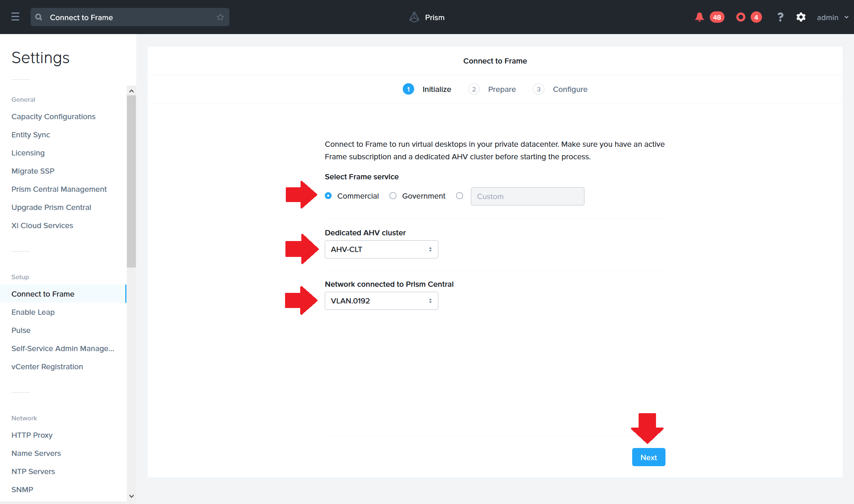The width and height of the screenshot is (854, 504).
Task: Open SNMP settings
Action: coord(22,490)
